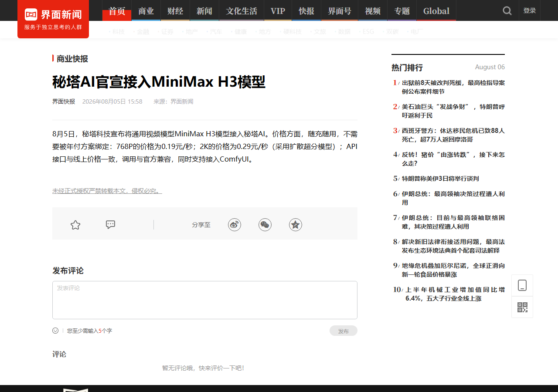558x392 pixels.
Task: Open ESG in the sub-navigation
Action: coord(368,32)
